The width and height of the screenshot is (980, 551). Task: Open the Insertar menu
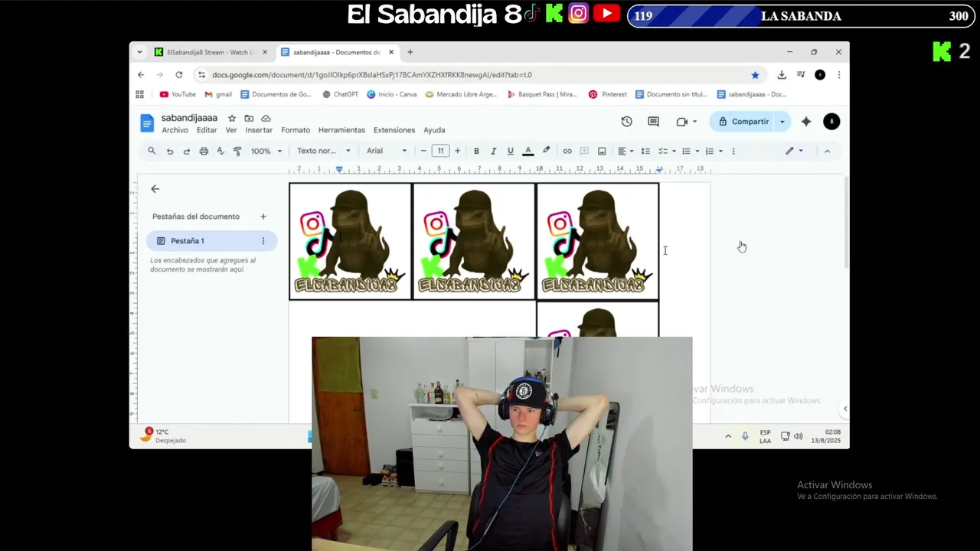pyautogui.click(x=259, y=130)
